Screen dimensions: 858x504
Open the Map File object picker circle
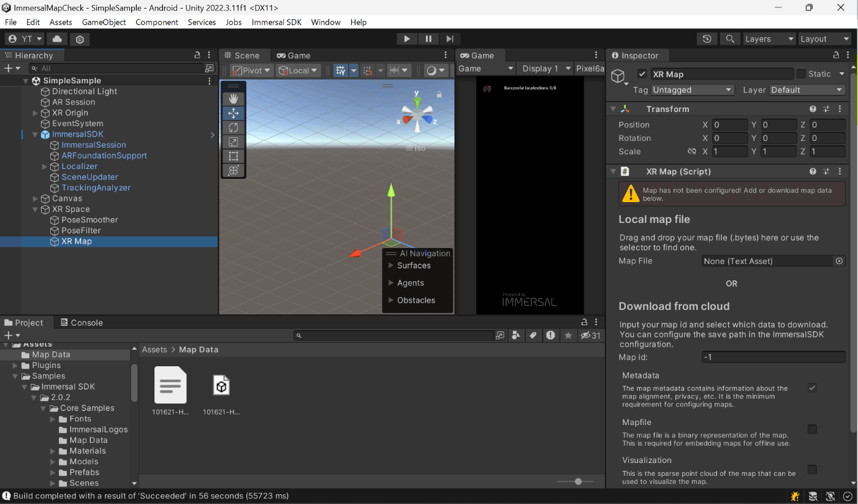pos(839,261)
